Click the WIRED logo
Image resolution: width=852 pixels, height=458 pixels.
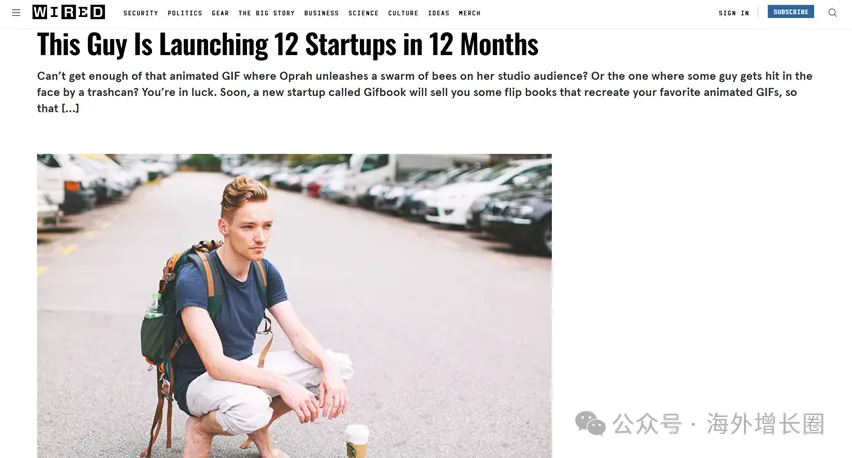(x=68, y=12)
